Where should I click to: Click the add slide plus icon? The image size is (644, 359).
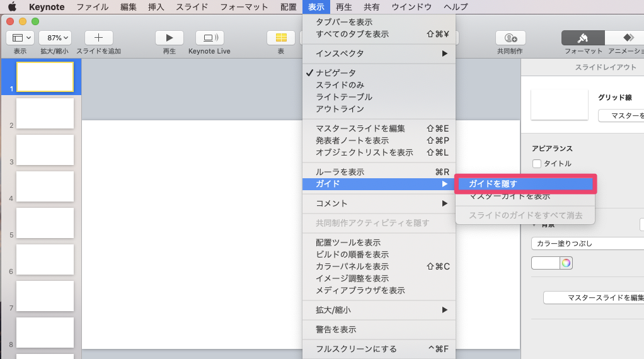click(98, 38)
